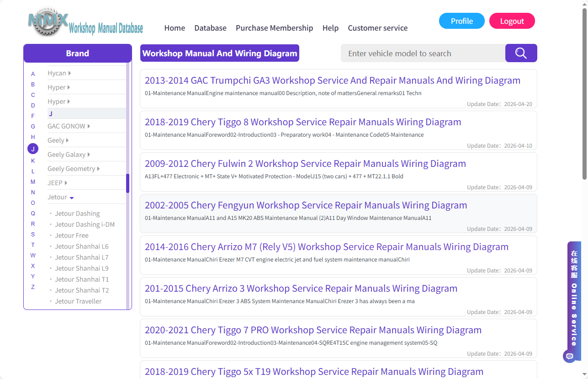The image size is (588, 379).
Task: Expand the JEEP brand
Action: point(57,183)
